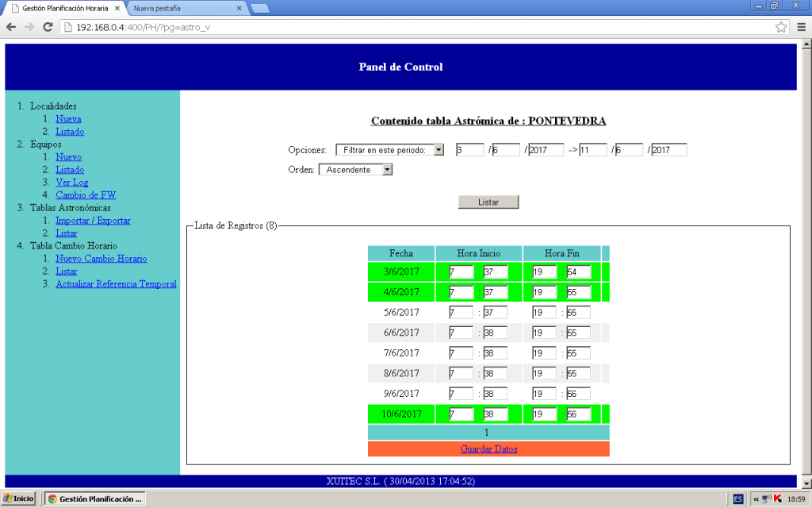Open the Chrome menu hamburger icon
Image resolution: width=812 pixels, height=508 pixels.
pyautogui.click(x=799, y=27)
